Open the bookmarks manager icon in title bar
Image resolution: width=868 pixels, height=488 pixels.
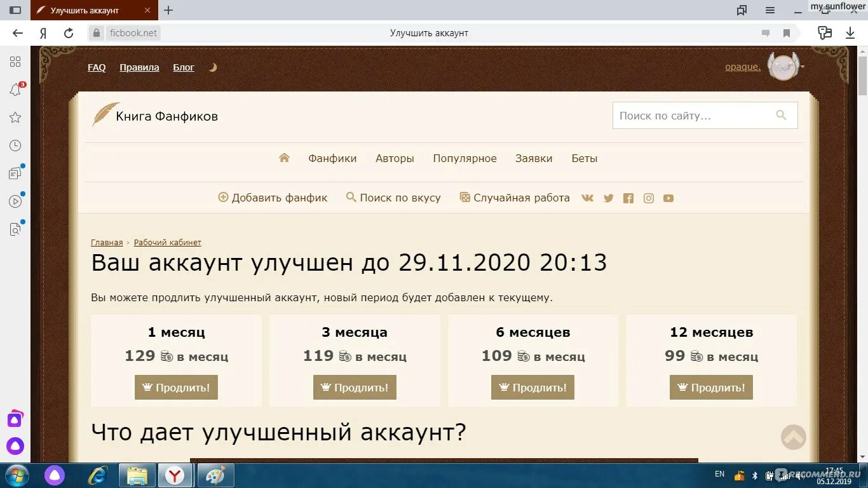742,10
